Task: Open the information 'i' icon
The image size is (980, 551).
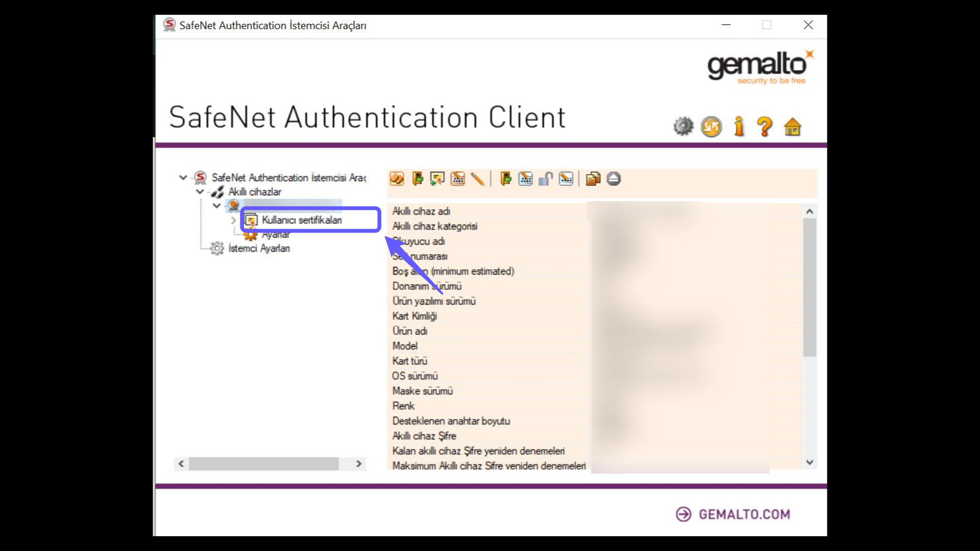Action: pyautogui.click(x=739, y=126)
